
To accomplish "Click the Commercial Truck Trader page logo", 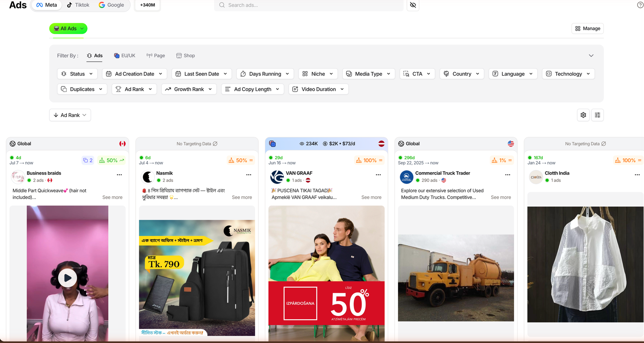I will [x=407, y=177].
